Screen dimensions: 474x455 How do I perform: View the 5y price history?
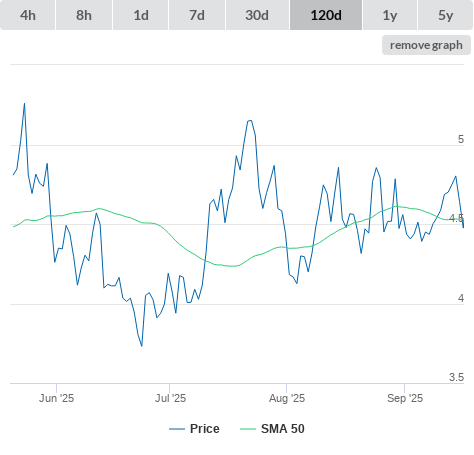[x=445, y=15]
